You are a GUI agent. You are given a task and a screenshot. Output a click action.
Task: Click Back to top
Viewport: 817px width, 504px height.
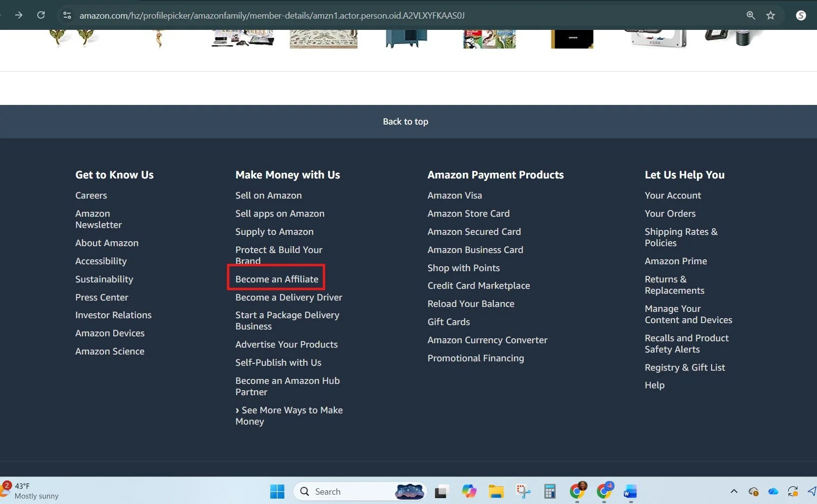pyautogui.click(x=406, y=121)
